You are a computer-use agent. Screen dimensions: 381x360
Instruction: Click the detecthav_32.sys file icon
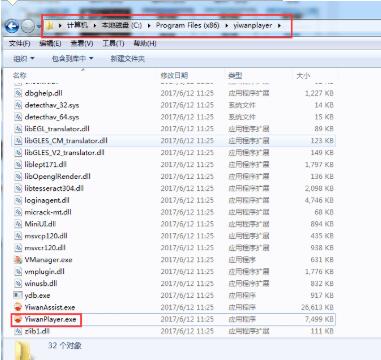[x=18, y=105]
